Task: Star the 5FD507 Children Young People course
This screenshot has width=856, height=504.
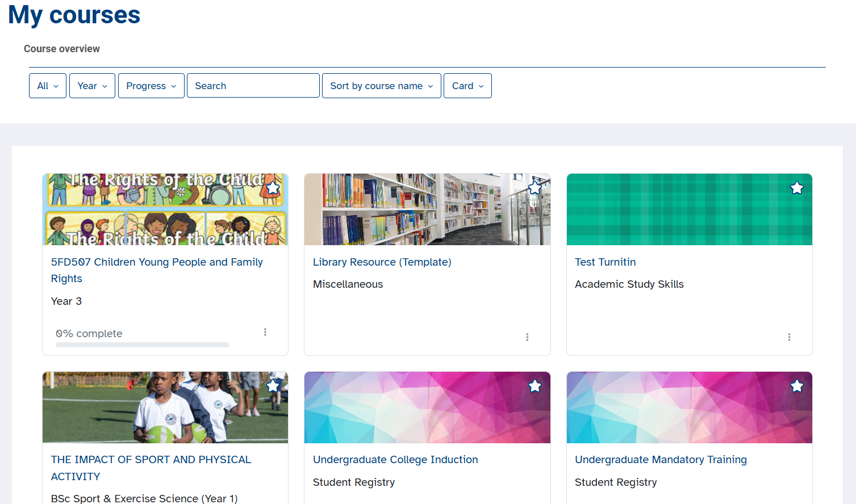Action: [272, 187]
